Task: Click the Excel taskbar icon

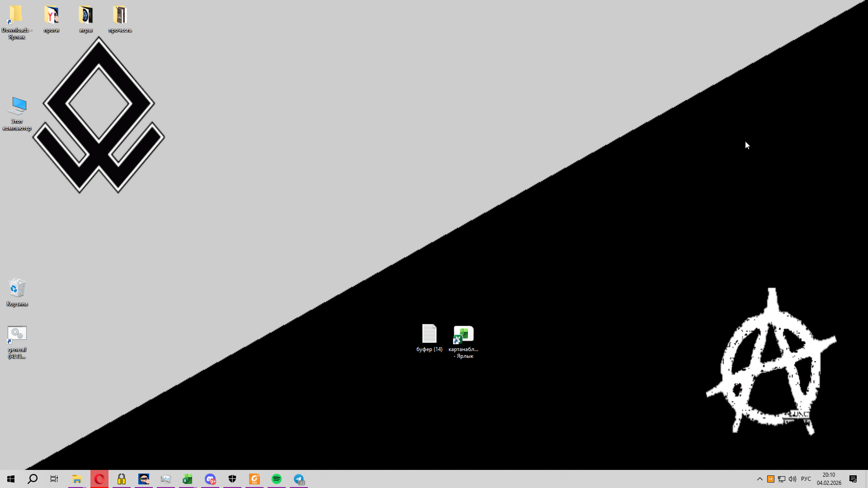Action: point(188,479)
